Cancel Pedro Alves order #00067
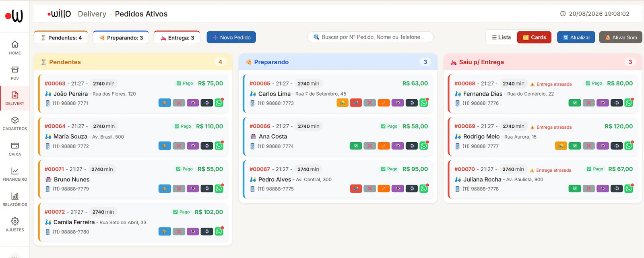Screen dimensions: 644x258 [x=369, y=188]
